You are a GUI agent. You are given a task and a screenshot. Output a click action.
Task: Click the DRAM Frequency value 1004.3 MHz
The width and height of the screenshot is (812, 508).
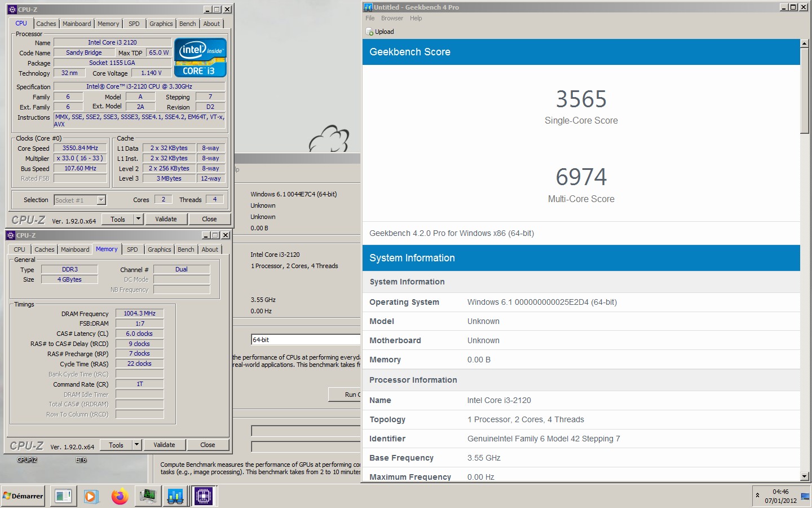coord(140,313)
